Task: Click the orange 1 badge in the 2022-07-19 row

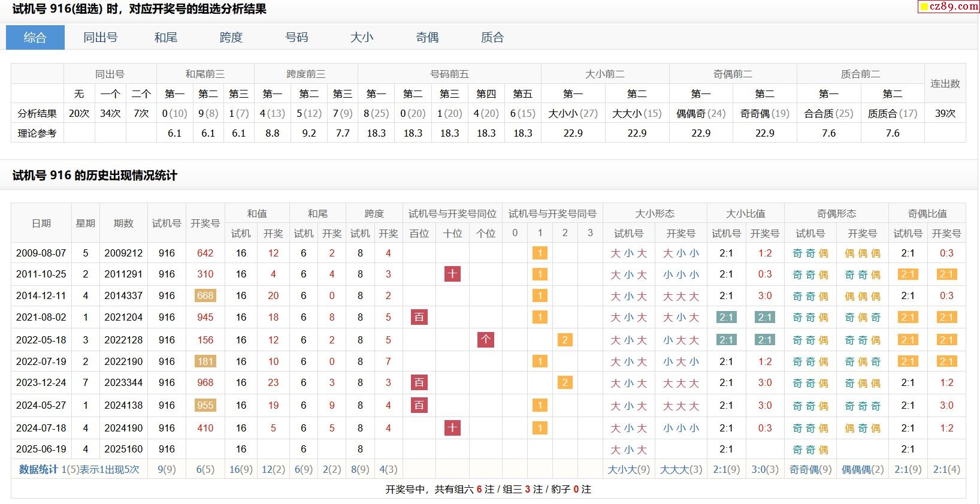Action: tap(540, 361)
